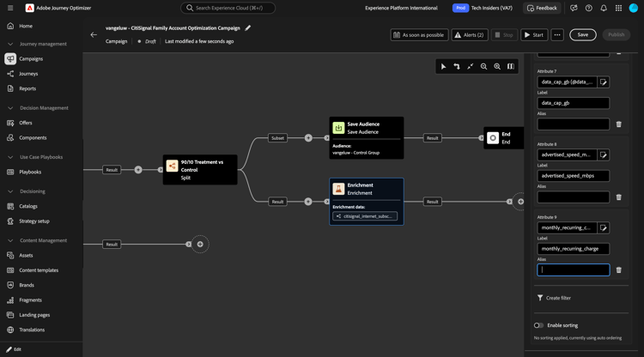Edit the campaign title with pencil icon
Screen dimensions: 644x357
[247, 28]
